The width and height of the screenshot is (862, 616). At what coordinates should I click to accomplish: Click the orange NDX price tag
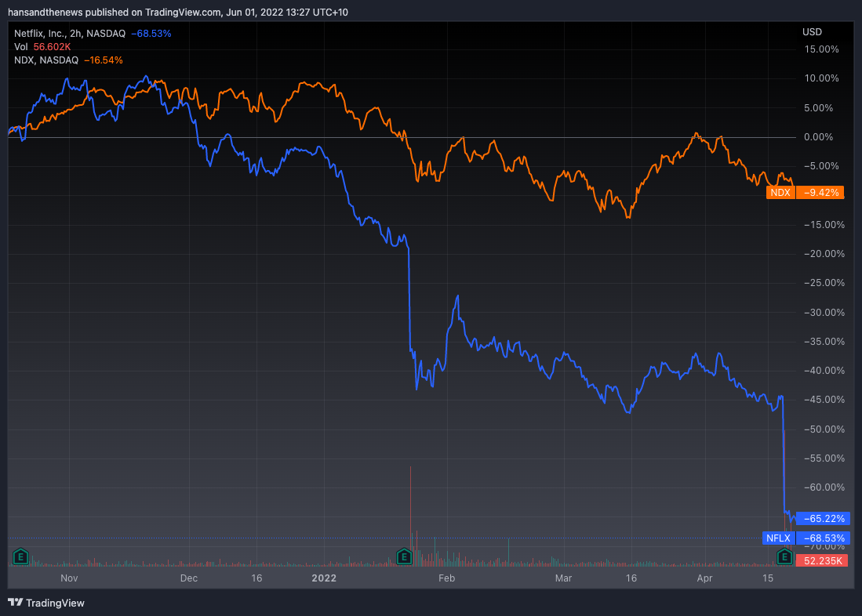point(780,192)
